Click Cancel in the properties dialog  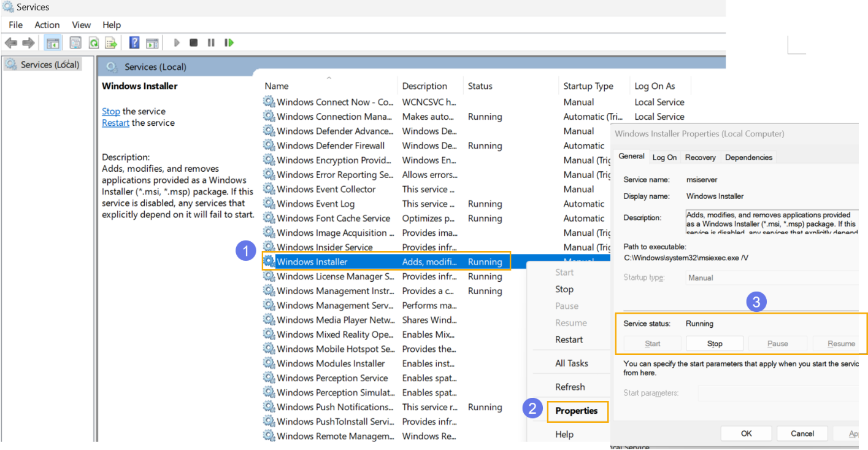click(x=802, y=433)
